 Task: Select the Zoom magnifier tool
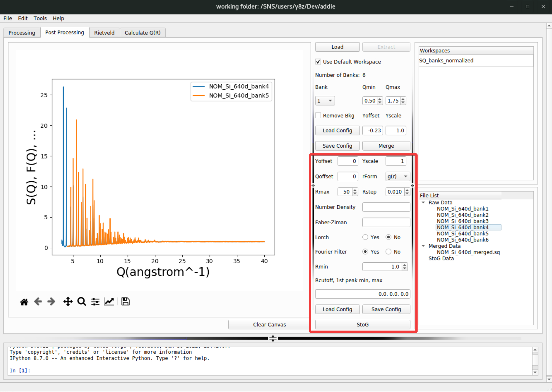click(81, 302)
